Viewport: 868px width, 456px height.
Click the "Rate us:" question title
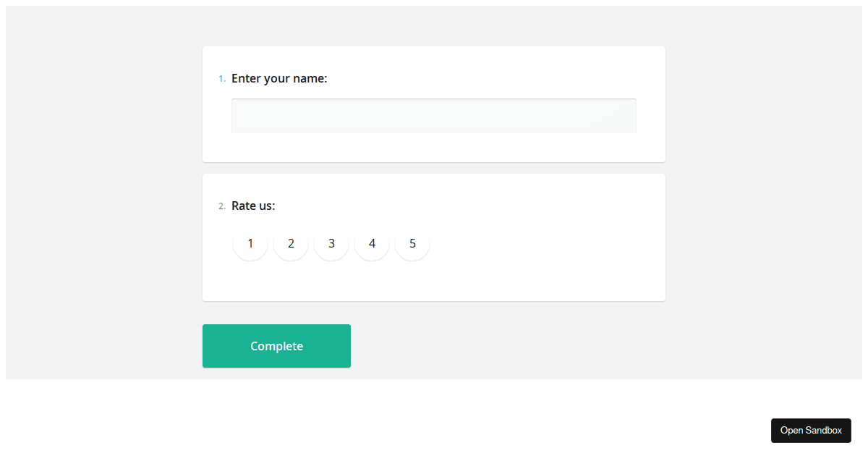pyautogui.click(x=253, y=206)
